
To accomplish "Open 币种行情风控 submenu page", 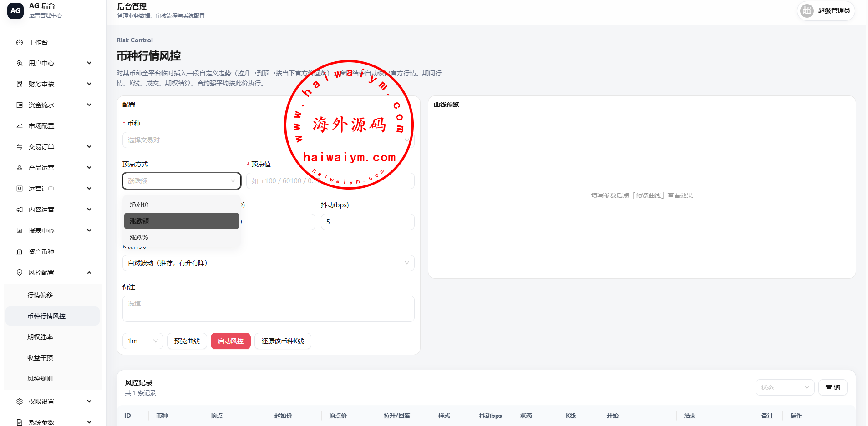I will pyautogui.click(x=52, y=316).
